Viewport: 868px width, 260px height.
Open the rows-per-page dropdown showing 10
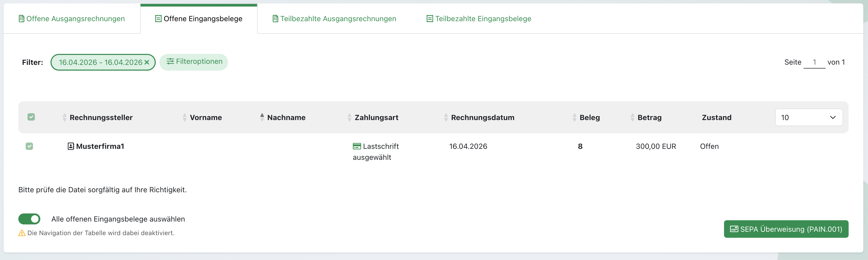coord(808,117)
